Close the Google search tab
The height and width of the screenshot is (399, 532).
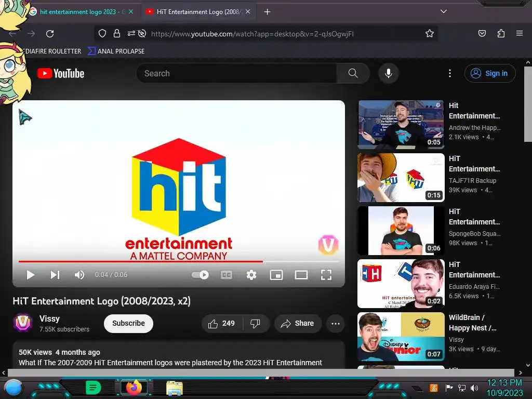coord(131,12)
